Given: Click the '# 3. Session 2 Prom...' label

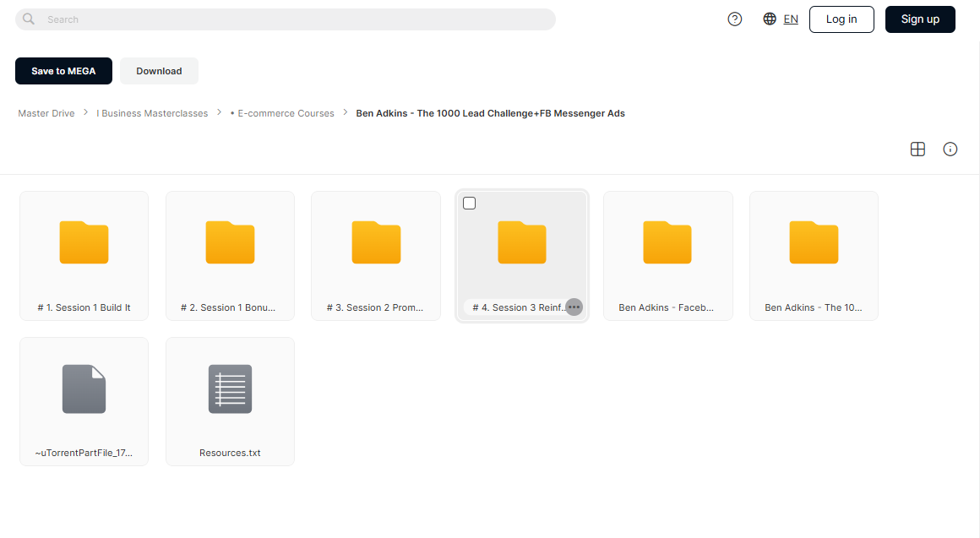Looking at the screenshot, I should (x=375, y=307).
